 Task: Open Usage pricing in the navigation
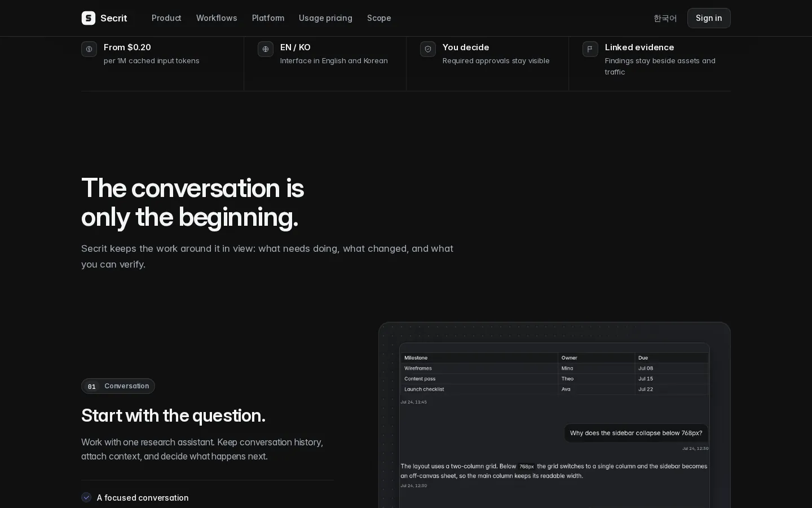click(x=325, y=18)
